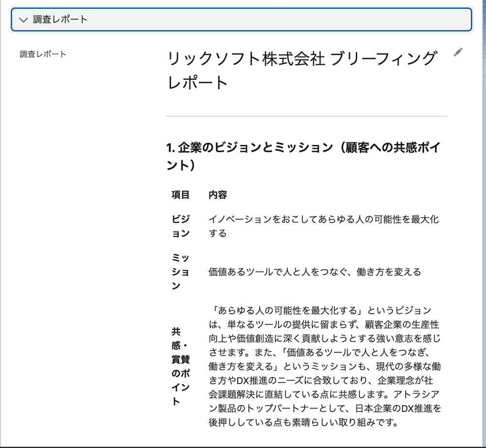Collapse the 調査レポート section chevron
This screenshot has height=448, width=486.
[x=23, y=20]
